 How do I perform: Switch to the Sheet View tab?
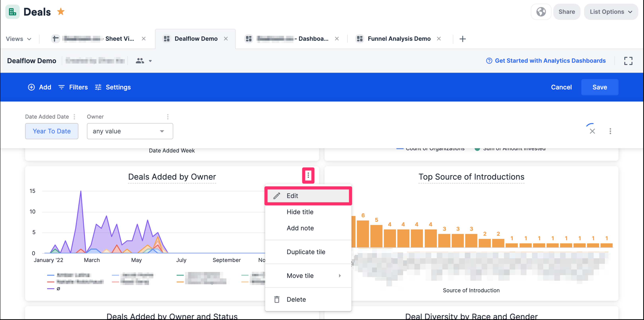pos(98,39)
